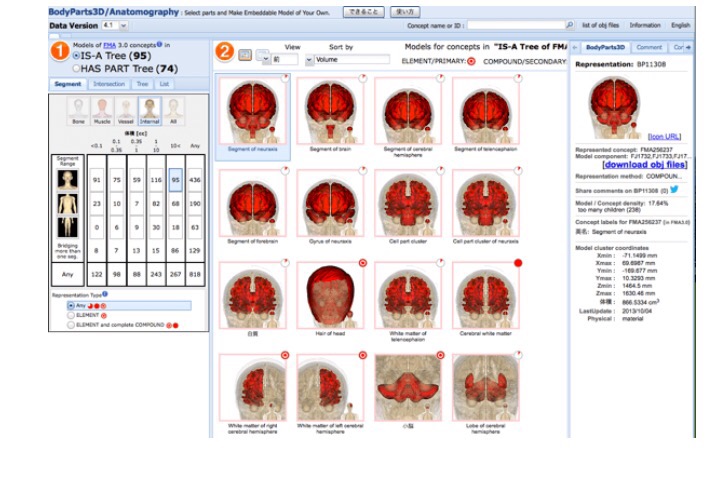
Task: Click the search magnifier icon
Action: pos(570,25)
